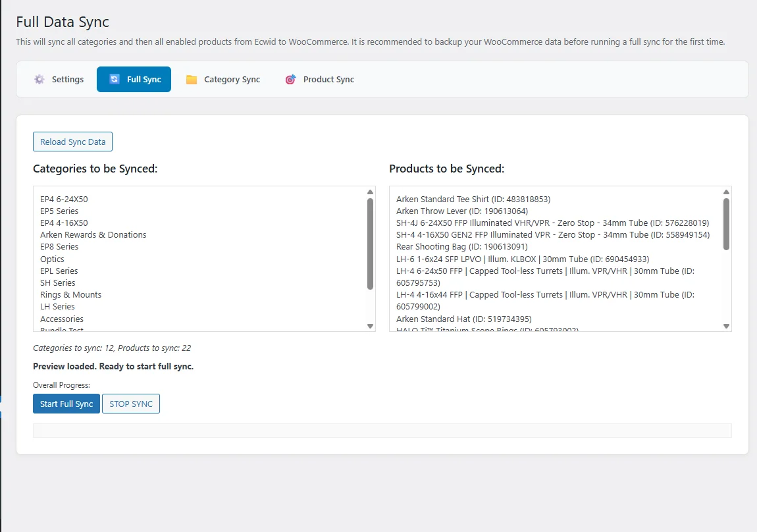Click the categories list scroll down arrow
This screenshot has width=757, height=532.
point(371,326)
